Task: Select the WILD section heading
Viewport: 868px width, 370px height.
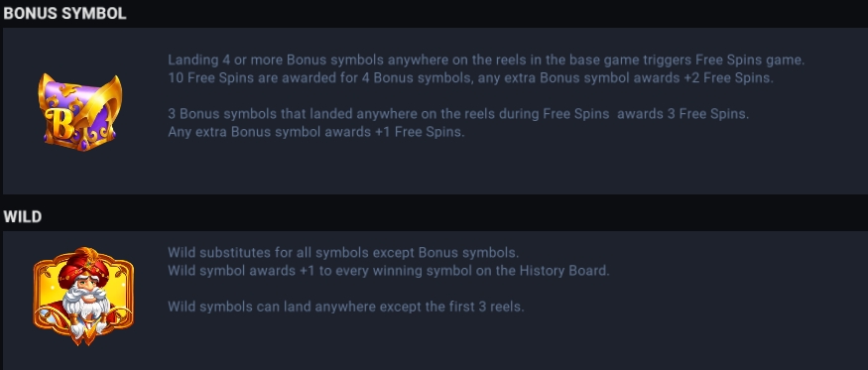Action: (x=23, y=216)
